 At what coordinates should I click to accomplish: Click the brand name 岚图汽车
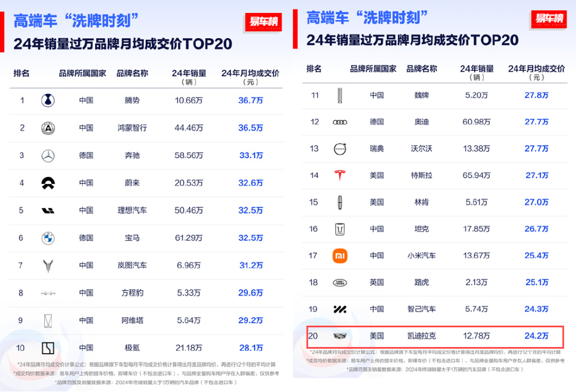pyautogui.click(x=132, y=265)
